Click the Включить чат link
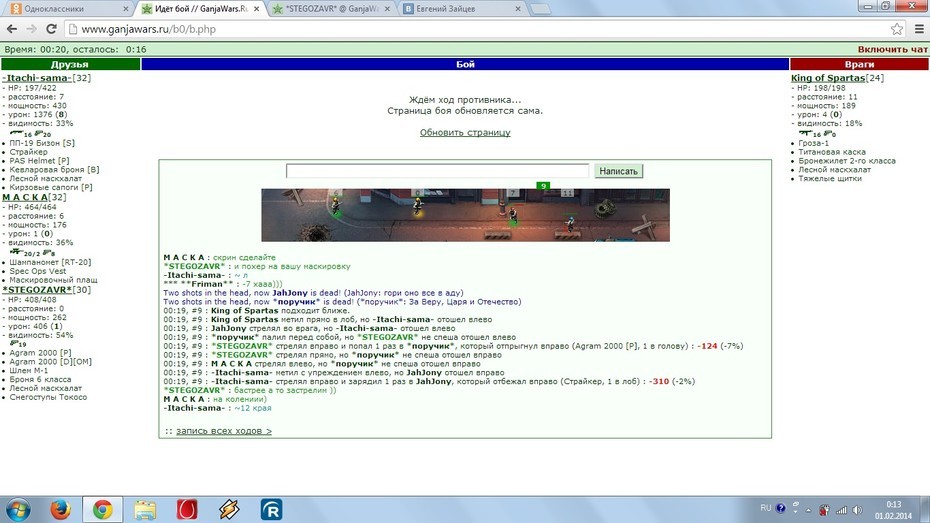 pos(893,49)
